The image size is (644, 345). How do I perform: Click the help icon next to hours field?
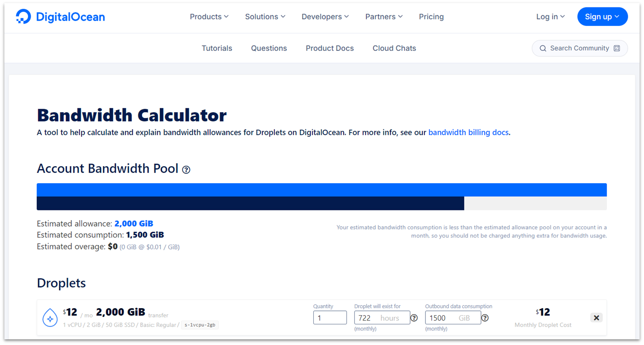pos(414,318)
